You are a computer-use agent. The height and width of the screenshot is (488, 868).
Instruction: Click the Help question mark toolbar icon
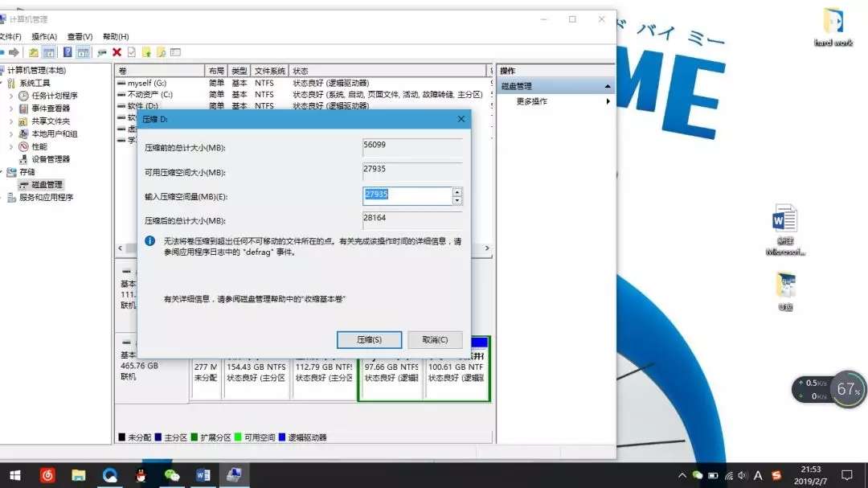point(68,52)
